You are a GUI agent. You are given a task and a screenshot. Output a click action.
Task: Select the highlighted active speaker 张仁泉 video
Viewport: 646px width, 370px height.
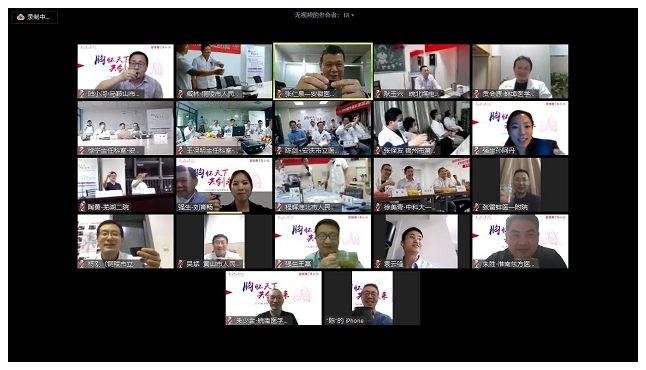(x=323, y=71)
